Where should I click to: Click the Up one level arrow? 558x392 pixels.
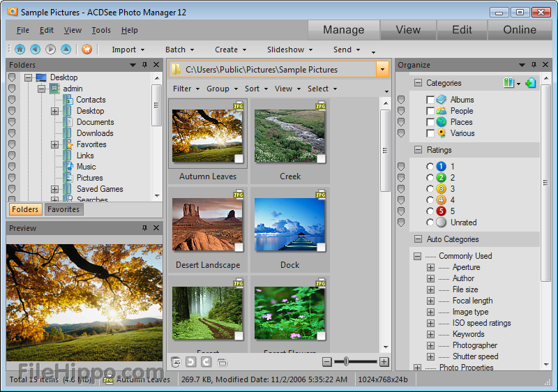[x=66, y=49]
